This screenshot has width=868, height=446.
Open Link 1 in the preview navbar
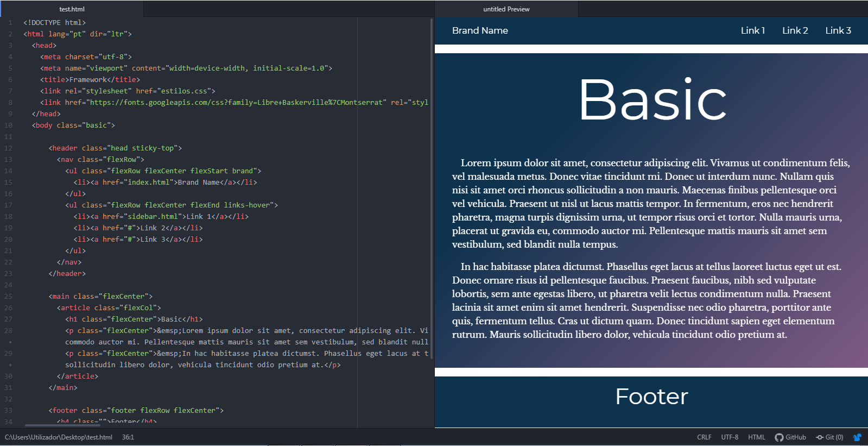click(753, 31)
